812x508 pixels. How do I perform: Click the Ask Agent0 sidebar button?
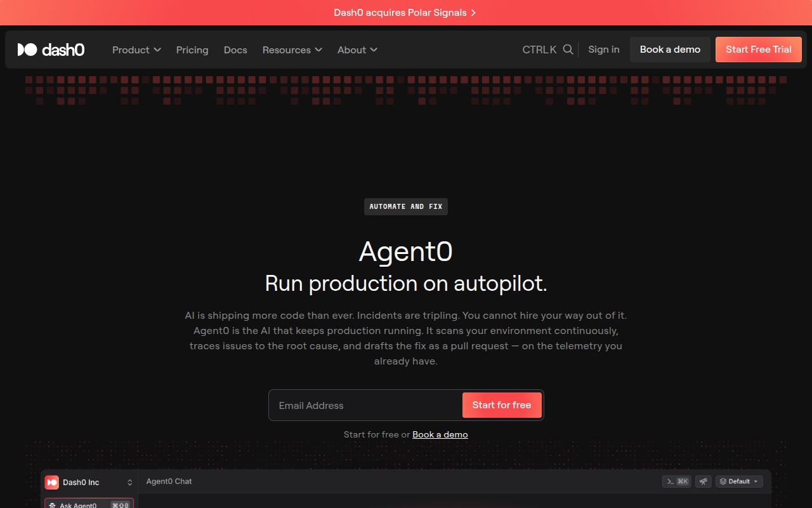click(89, 504)
